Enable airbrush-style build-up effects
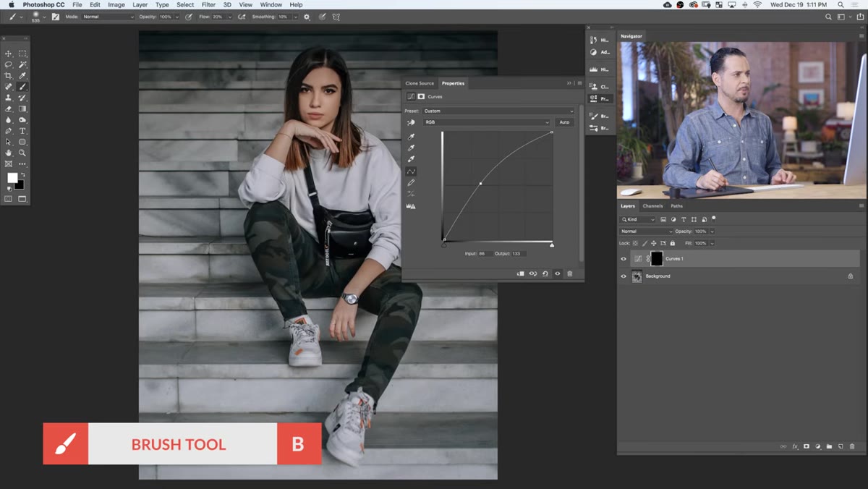This screenshot has width=868, height=489. pos(242,17)
